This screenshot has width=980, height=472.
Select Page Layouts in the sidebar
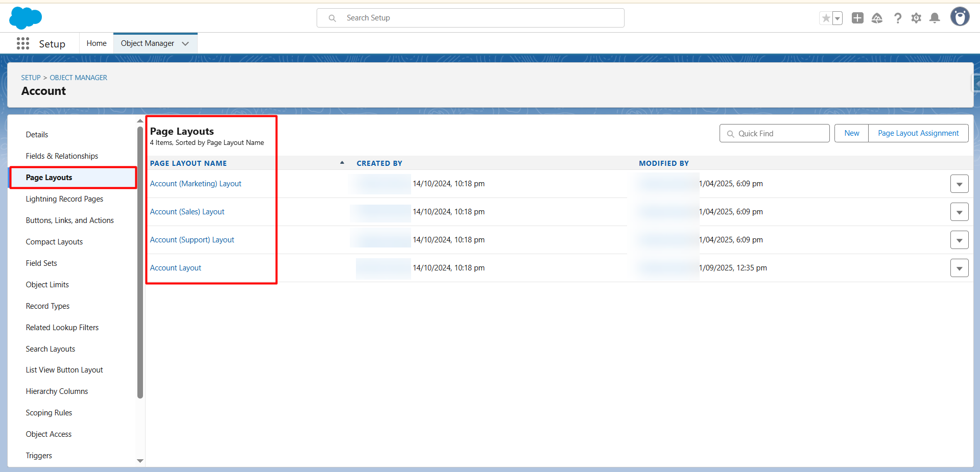pos(73,178)
